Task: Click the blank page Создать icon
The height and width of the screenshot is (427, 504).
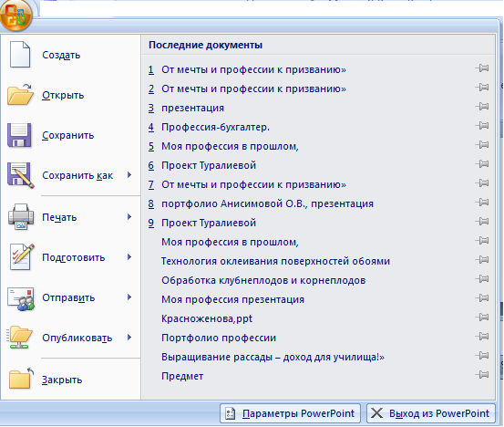Action: pyautogui.click(x=20, y=55)
